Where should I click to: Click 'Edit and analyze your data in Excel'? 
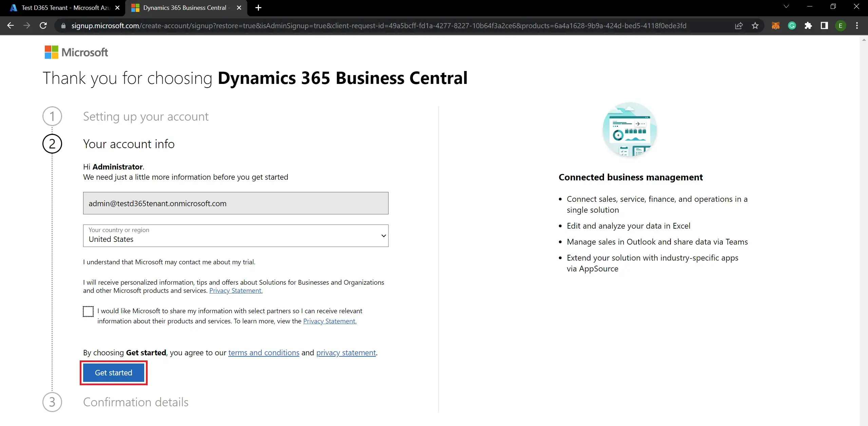628,226
